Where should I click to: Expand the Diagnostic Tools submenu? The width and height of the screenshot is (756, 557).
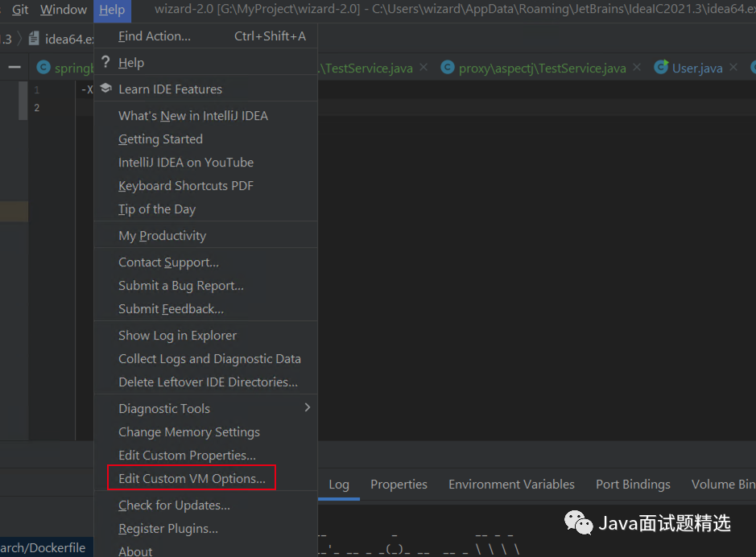pyautogui.click(x=206, y=409)
